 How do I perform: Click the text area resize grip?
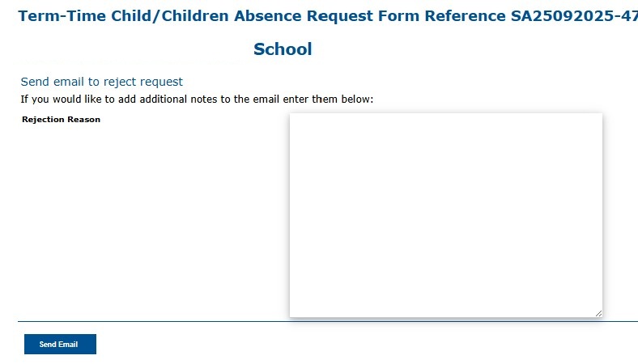598,313
